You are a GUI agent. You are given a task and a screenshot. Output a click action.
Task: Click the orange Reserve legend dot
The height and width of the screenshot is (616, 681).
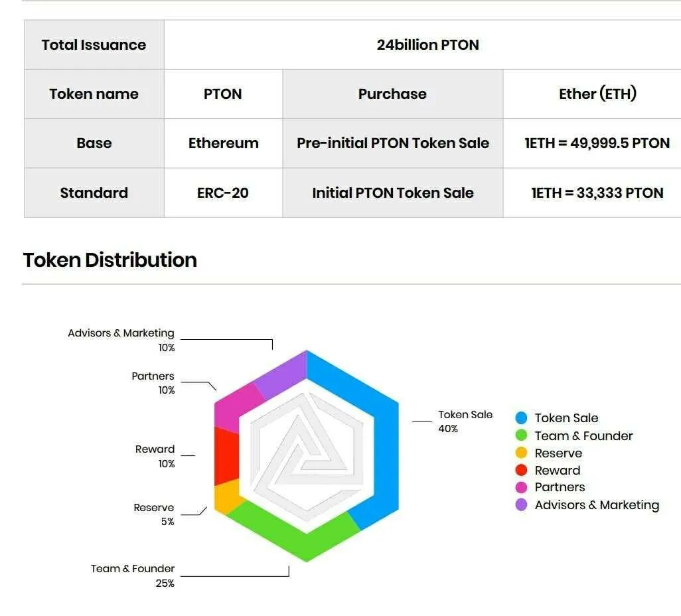coord(521,453)
